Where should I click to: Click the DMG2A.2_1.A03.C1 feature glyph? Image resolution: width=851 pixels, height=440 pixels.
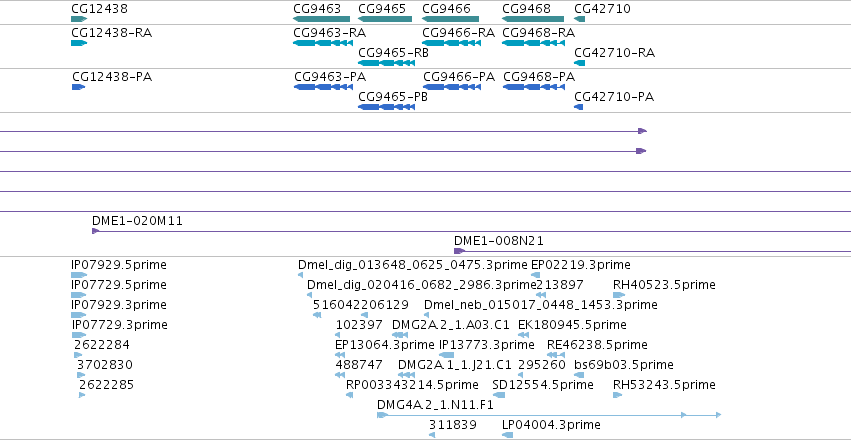click(400, 335)
